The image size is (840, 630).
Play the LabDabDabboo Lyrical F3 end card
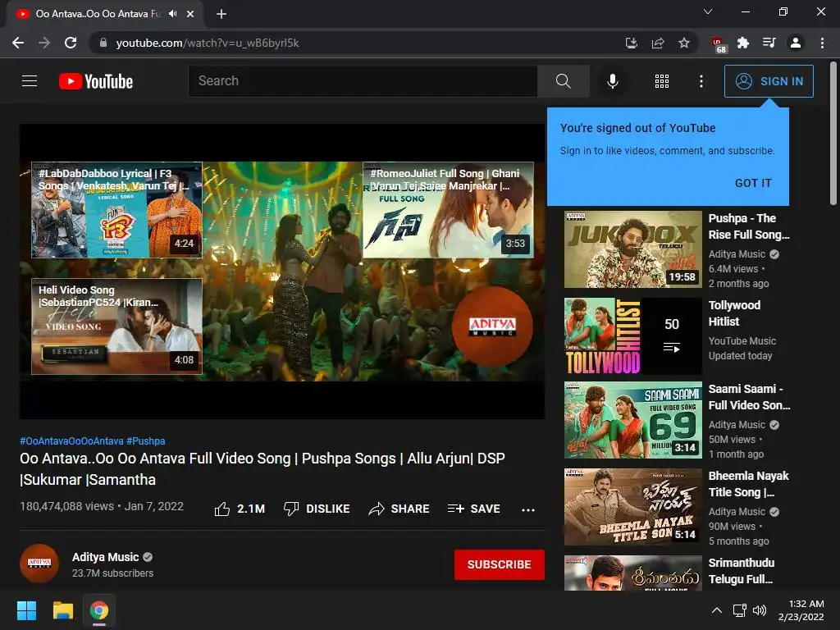[116, 210]
